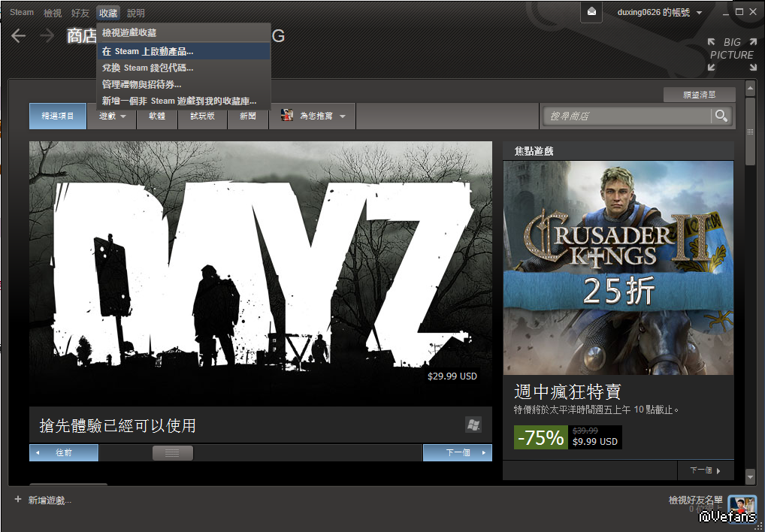The height and width of the screenshot is (532, 765).
Task: Click the store search magnifier icon
Action: tap(721, 116)
